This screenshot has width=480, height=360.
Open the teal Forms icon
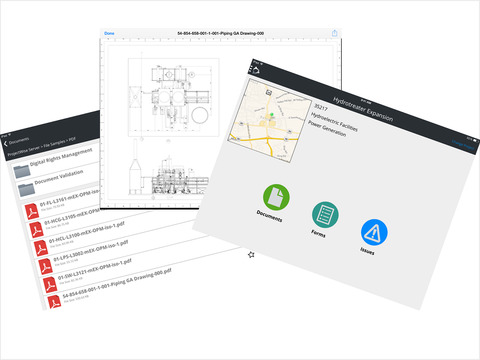325,215
